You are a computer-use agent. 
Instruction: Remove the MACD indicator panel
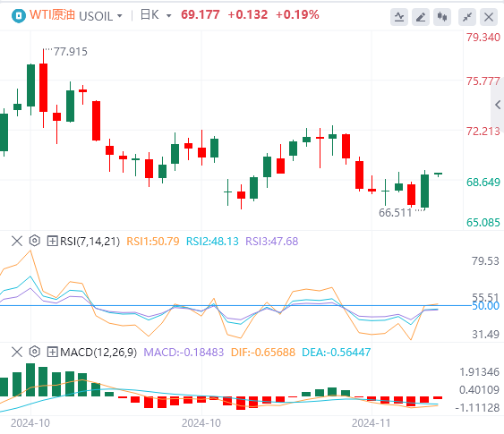(x=17, y=352)
